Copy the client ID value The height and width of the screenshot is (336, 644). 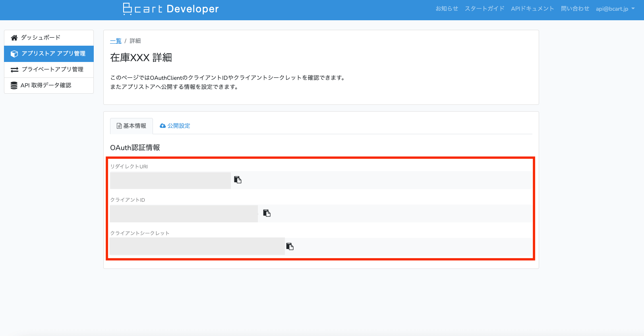(267, 213)
